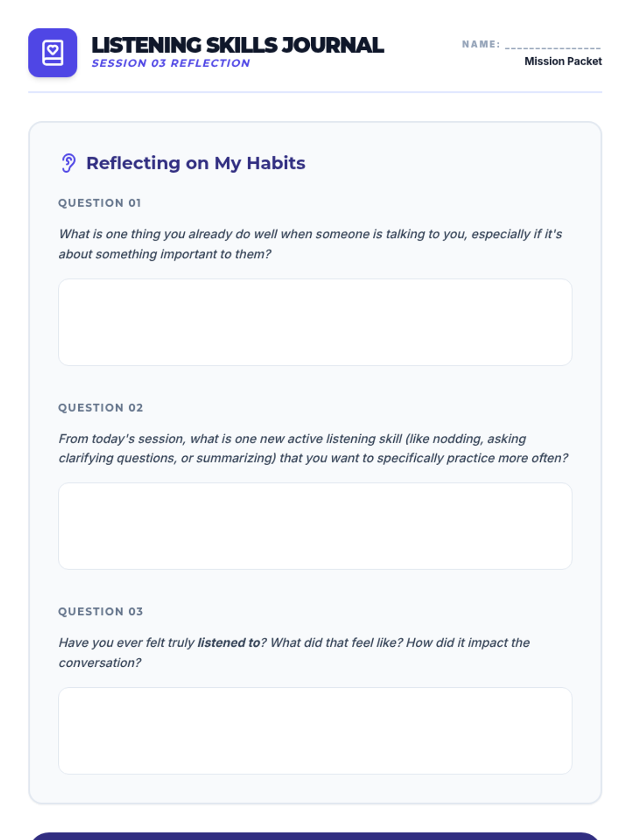The width and height of the screenshot is (630, 840).
Task: Click the active listening skill question text
Action: tap(313, 448)
